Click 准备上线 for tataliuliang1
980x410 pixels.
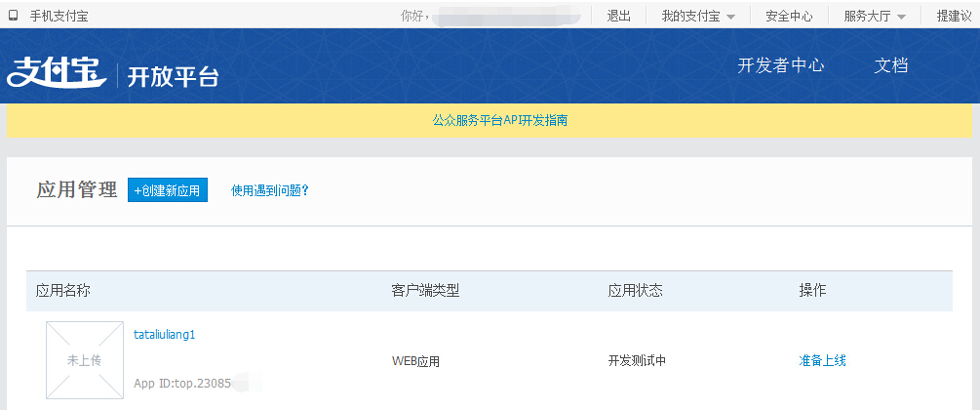click(x=822, y=360)
